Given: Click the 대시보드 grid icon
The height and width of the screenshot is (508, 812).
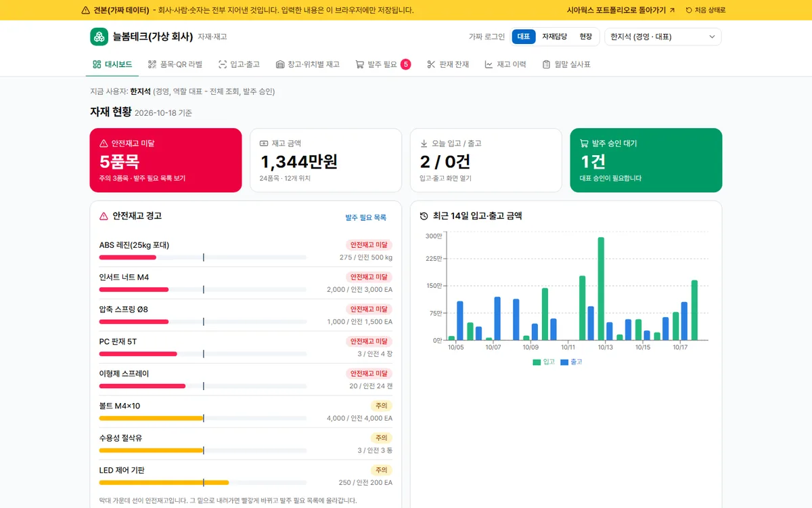Looking at the screenshot, I should pyautogui.click(x=97, y=64).
